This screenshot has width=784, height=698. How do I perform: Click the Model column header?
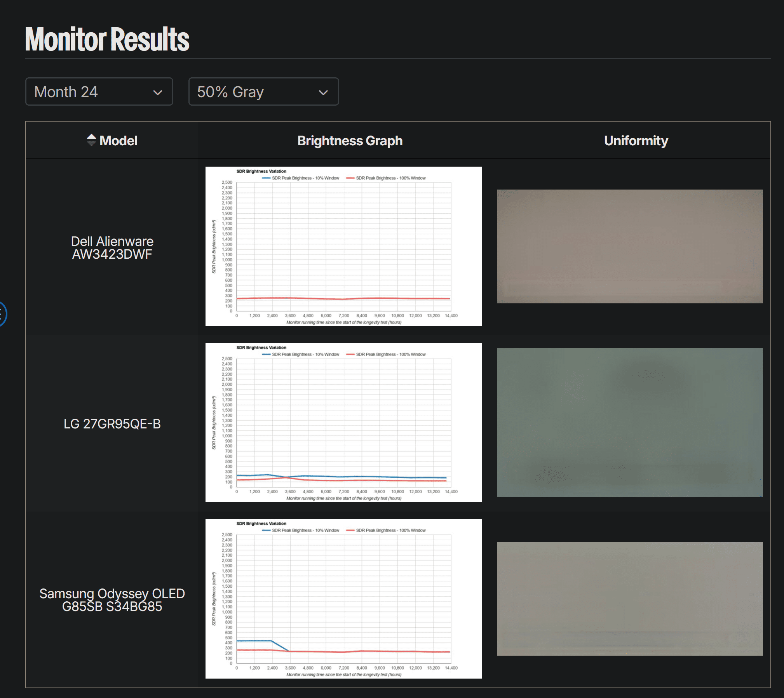(x=118, y=141)
